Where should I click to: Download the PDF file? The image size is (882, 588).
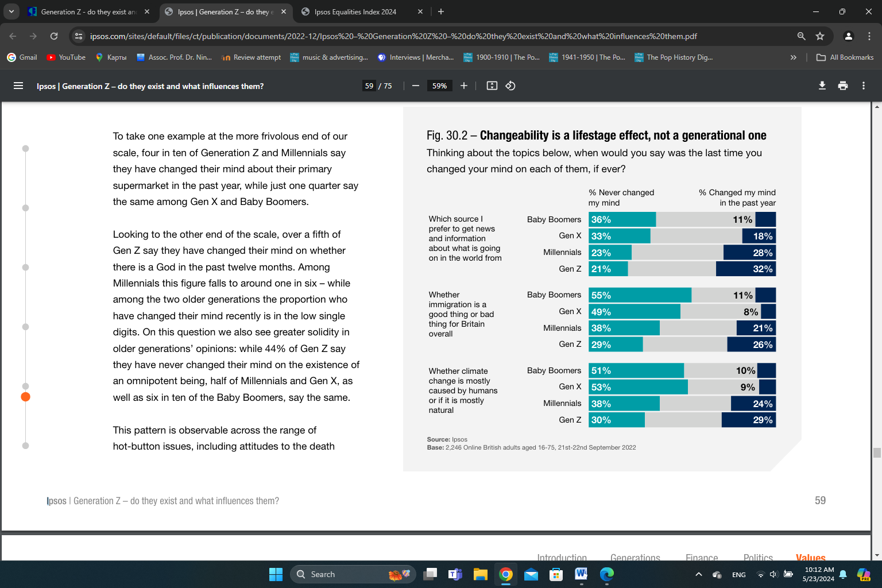[822, 86]
